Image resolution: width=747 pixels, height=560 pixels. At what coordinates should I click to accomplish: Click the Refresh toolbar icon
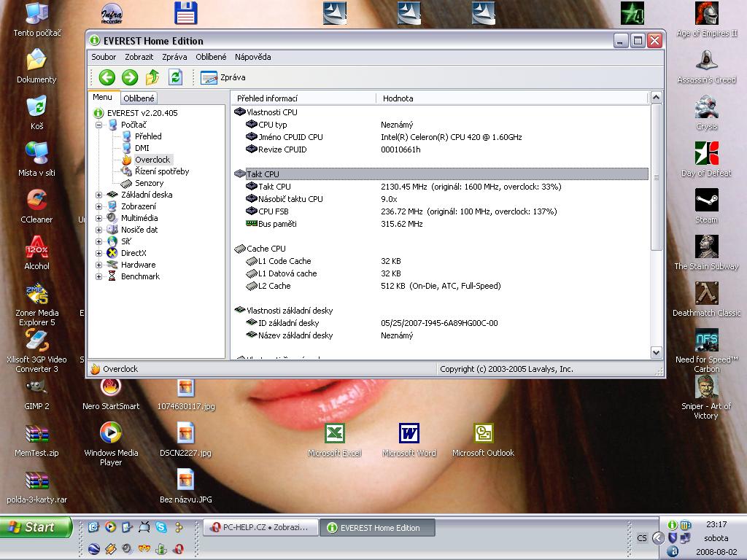point(175,77)
